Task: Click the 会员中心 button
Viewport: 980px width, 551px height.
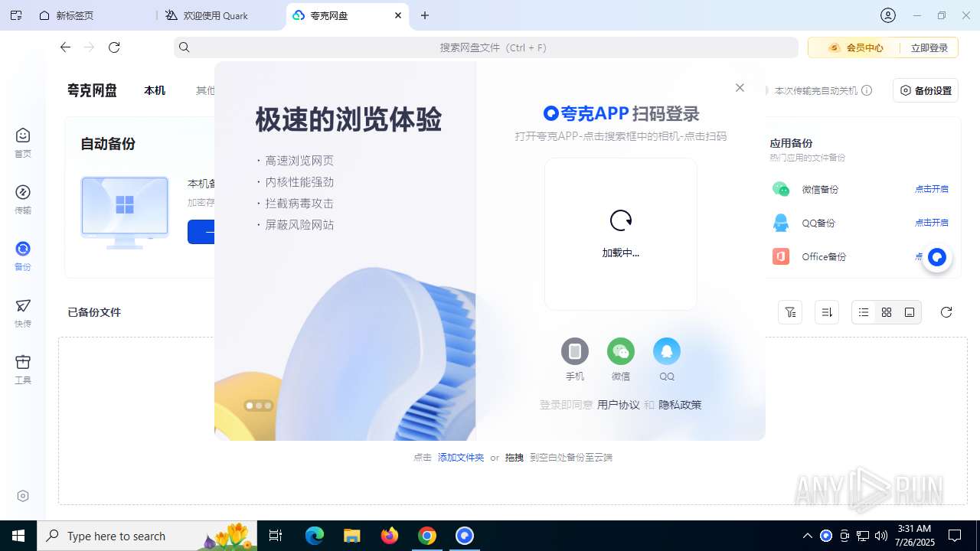Action: [855, 47]
